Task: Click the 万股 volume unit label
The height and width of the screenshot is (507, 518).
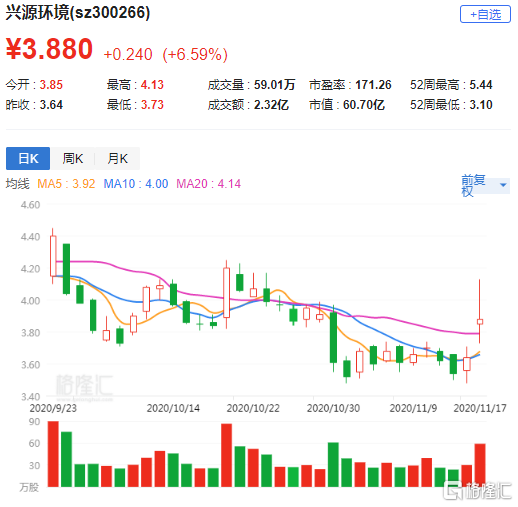Action: [x=29, y=487]
